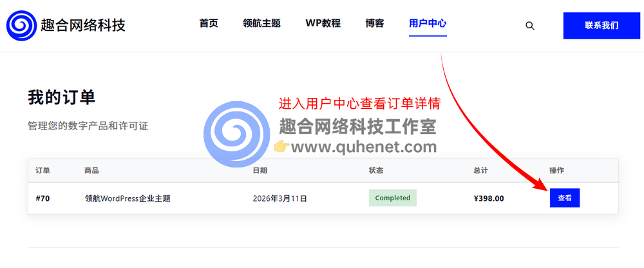Click the 趣合网络科技 site title
This screenshot has width=644, height=268.
pos(83,26)
